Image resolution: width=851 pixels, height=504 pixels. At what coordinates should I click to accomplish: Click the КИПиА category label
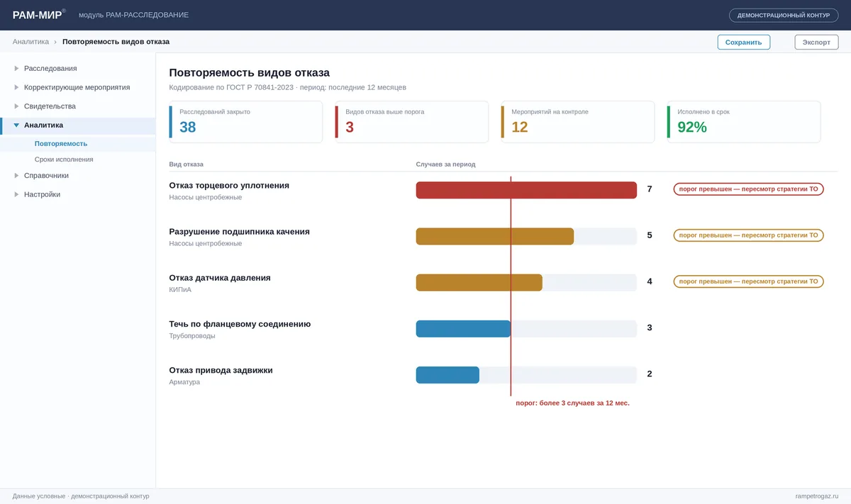(180, 290)
